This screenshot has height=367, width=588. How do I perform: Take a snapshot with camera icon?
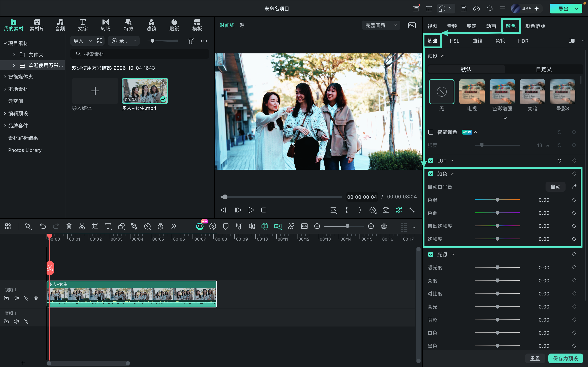point(386,210)
